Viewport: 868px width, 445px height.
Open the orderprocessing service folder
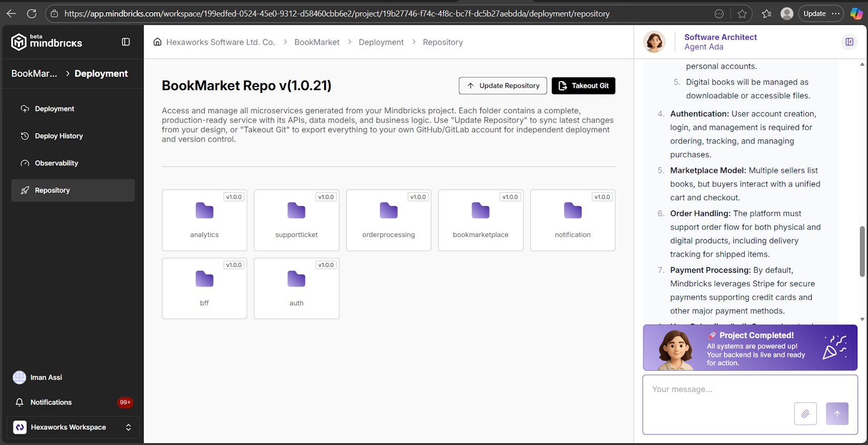[388, 220]
